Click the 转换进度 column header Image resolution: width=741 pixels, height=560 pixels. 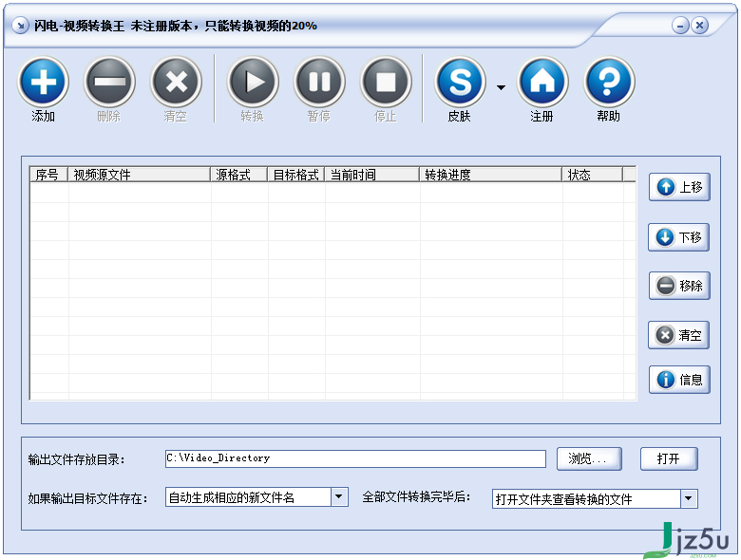coord(491,175)
